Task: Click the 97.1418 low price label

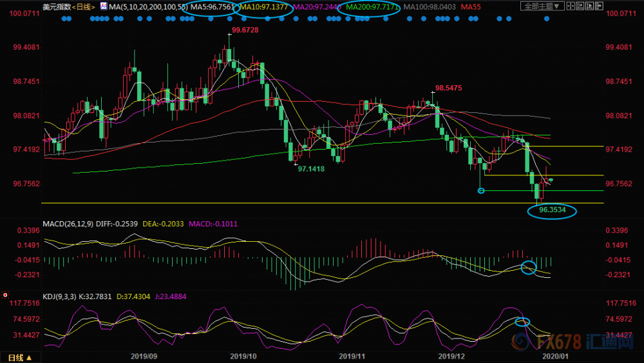Action: pos(311,169)
